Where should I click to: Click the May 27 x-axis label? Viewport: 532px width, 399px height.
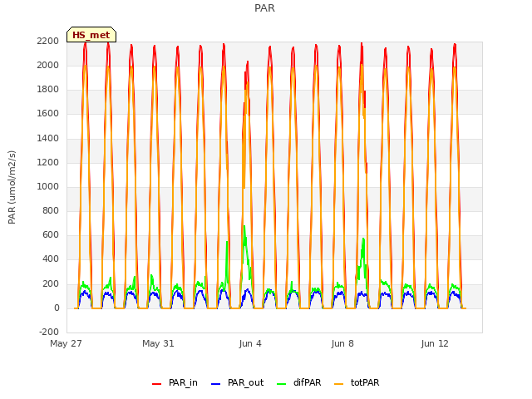click(x=66, y=343)
